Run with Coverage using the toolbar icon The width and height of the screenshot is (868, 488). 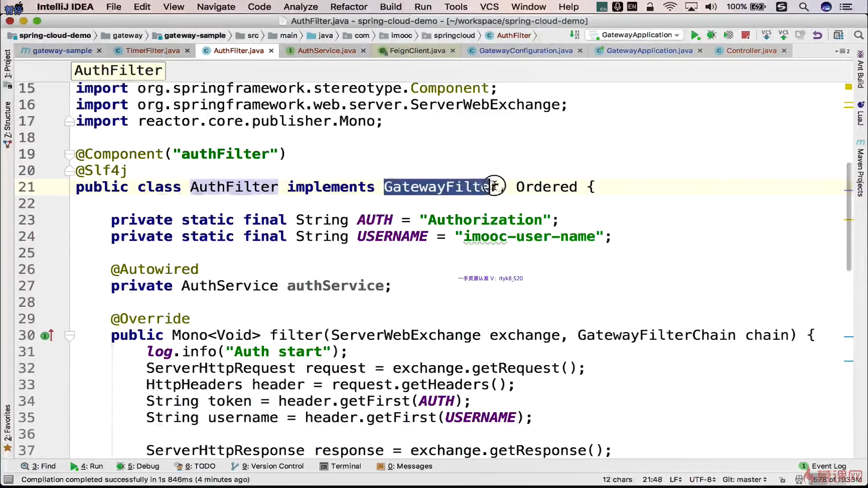(x=728, y=35)
